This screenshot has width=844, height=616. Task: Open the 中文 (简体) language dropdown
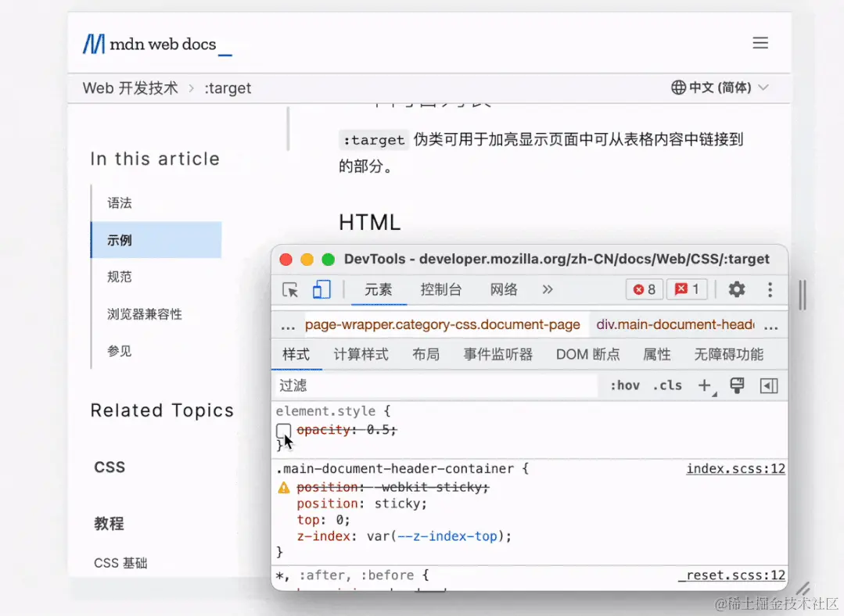(x=720, y=87)
